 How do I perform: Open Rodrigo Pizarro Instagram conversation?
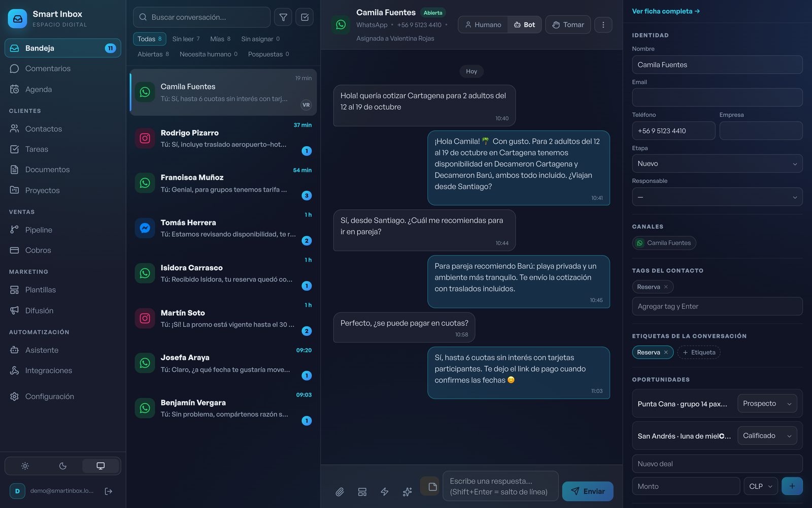[223, 138]
